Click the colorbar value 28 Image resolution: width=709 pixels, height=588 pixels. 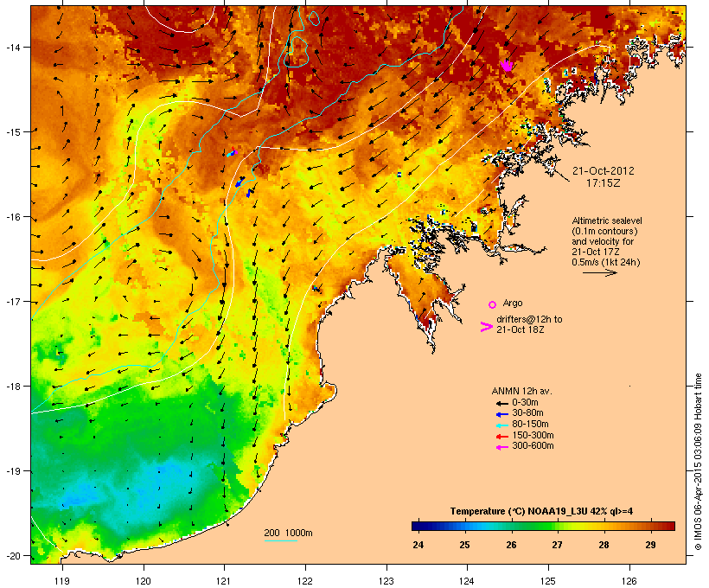(604, 545)
